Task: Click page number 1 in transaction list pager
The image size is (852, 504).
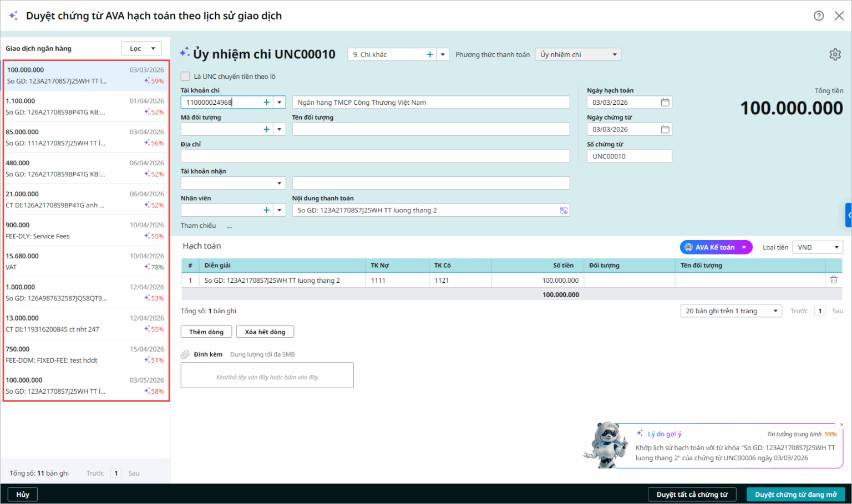Action: click(x=116, y=473)
